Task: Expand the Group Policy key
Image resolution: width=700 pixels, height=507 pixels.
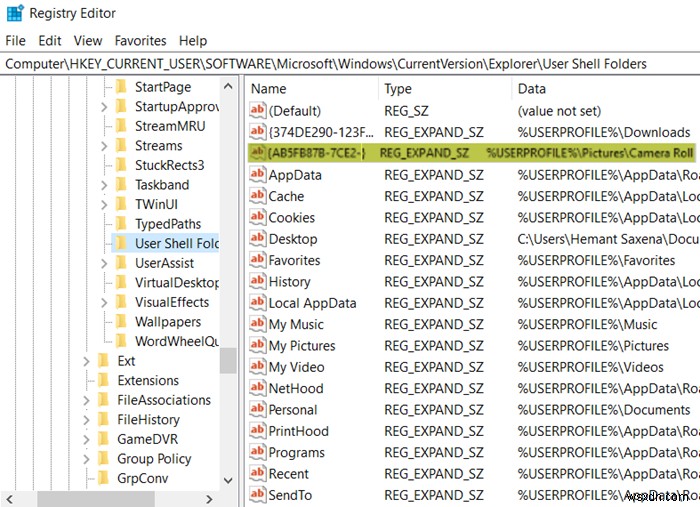Action: tap(86, 459)
